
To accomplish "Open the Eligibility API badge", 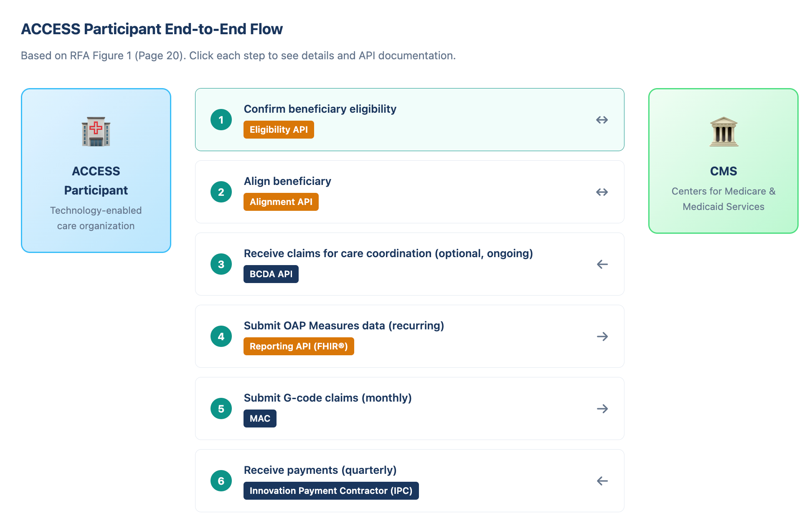I will (x=279, y=130).
